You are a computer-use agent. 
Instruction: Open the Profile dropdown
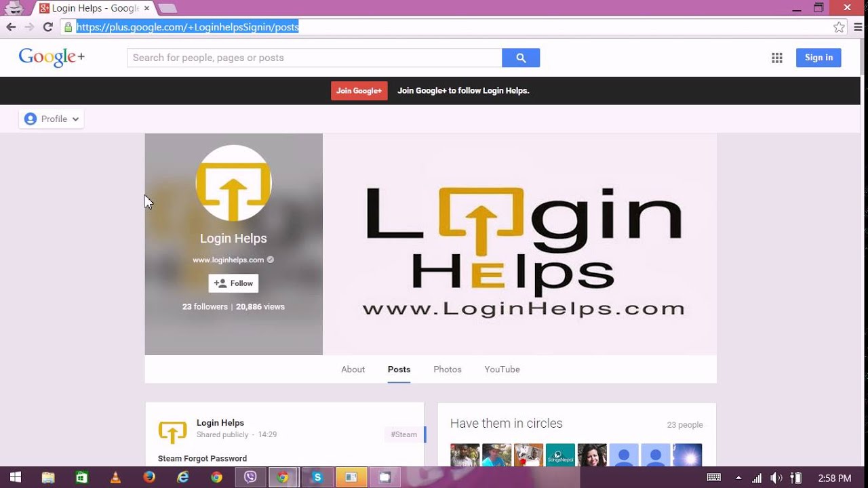pos(52,119)
